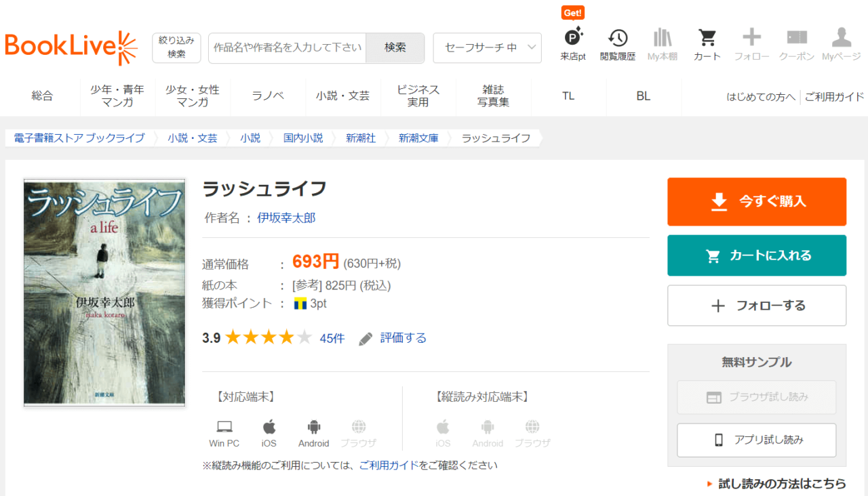Go to 新潮文庫 breadcrumb link
The height and width of the screenshot is (496, 868).
pyautogui.click(x=418, y=138)
